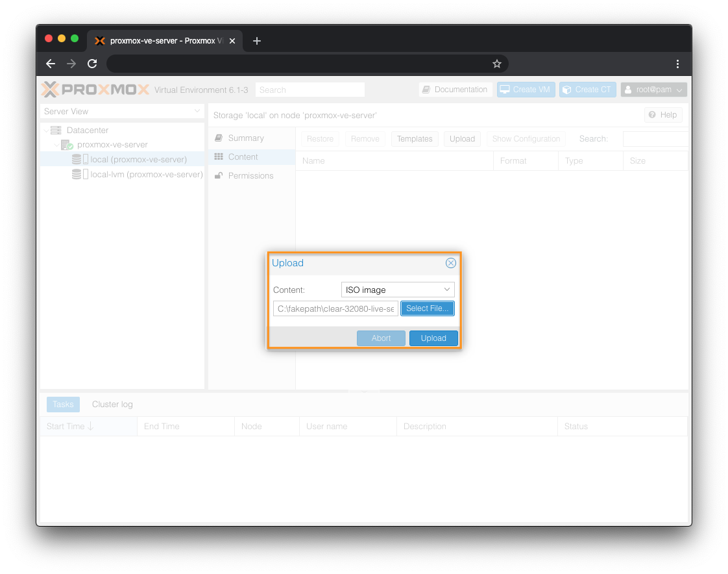
Task: Collapse the proxmox-ve-server tree node
Action: tap(56, 145)
